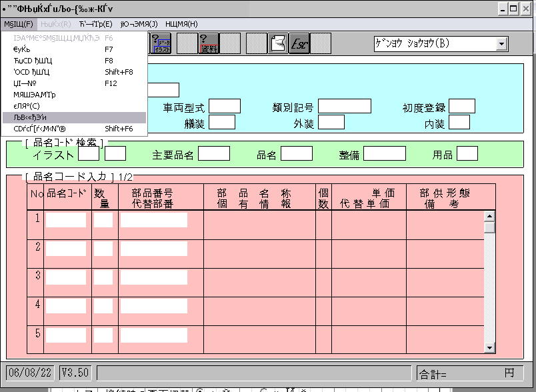The width and height of the screenshot is (536, 392).
Task: Open the dropdown arrow of ゲンヨウ ショウヨウ(B) combo box
Action: coord(502,44)
